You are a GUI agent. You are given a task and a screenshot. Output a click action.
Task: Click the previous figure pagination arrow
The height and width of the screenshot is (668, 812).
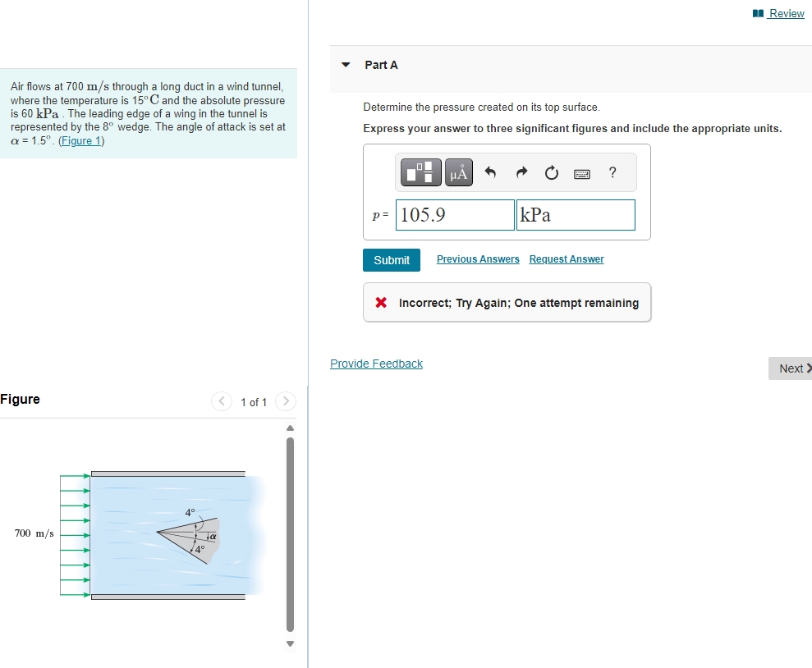(x=221, y=401)
